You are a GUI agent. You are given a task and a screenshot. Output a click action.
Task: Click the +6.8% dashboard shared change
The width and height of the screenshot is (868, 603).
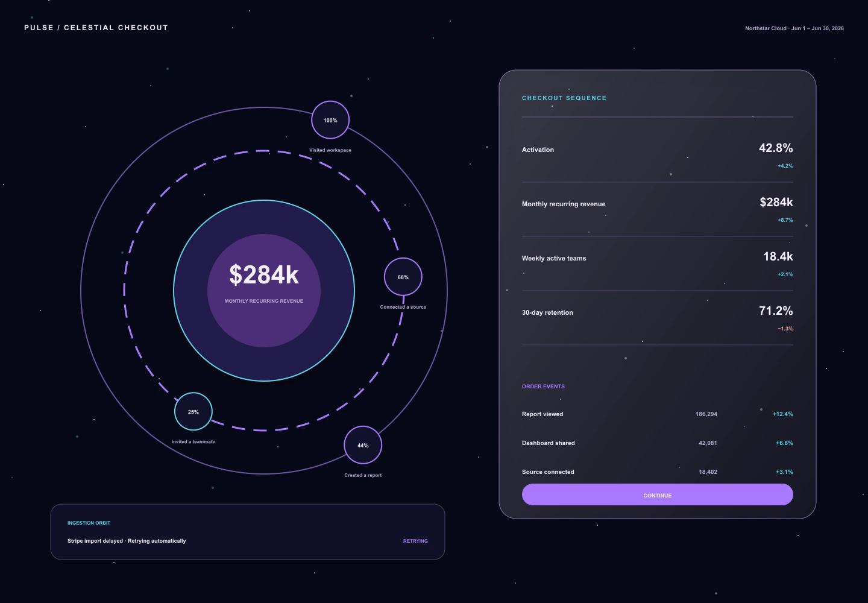coord(784,443)
